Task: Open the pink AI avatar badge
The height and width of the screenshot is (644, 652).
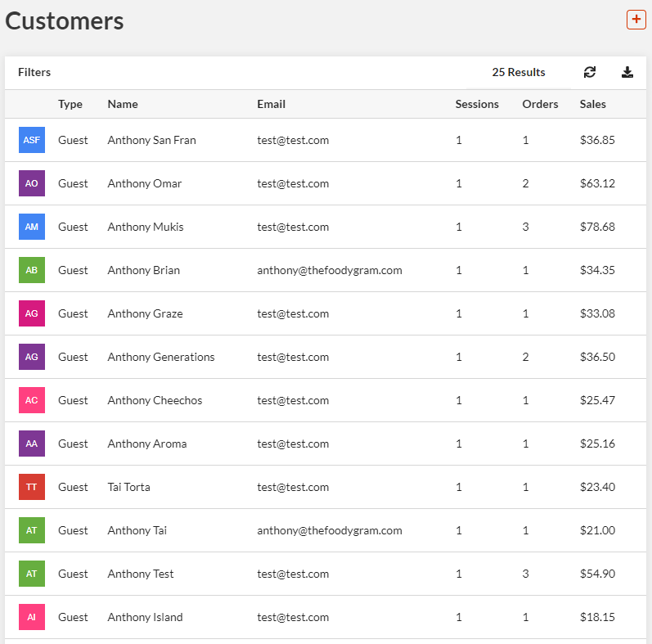Action: (32, 617)
